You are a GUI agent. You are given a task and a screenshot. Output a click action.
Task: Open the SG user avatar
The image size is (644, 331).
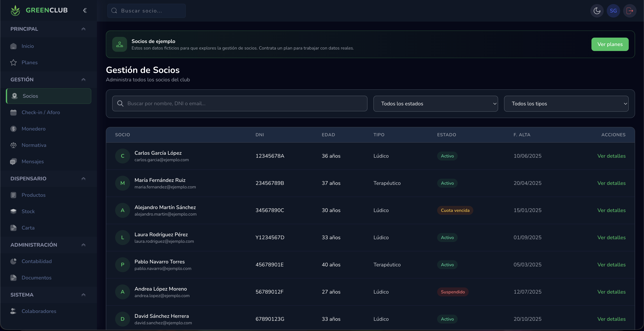tap(613, 11)
